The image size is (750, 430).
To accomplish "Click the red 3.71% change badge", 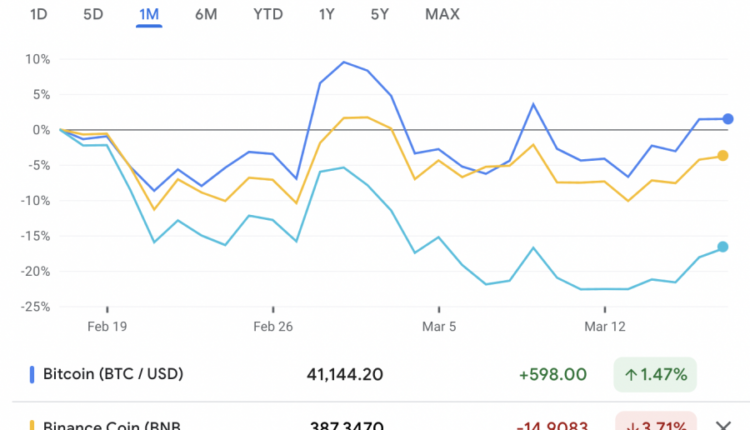I will point(655,425).
